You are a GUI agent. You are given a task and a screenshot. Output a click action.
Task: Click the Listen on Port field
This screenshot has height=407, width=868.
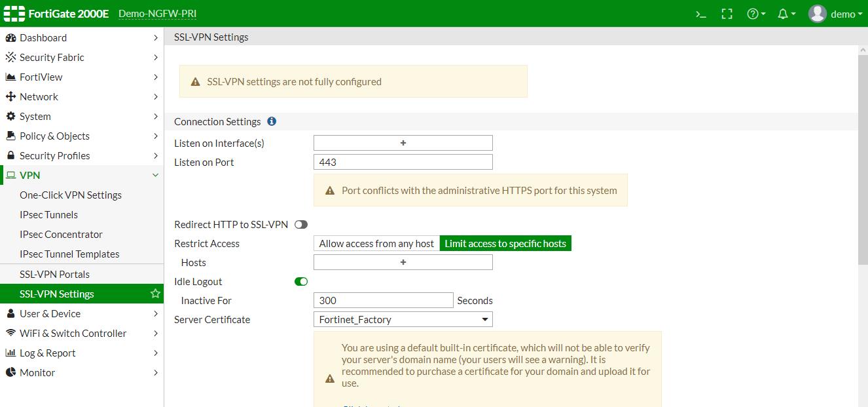[403, 162]
